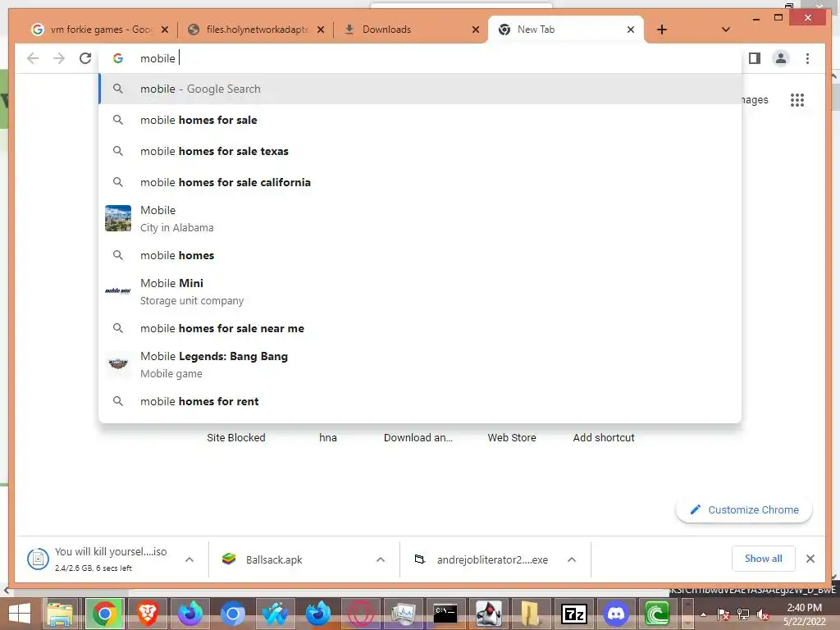Viewport: 840px width, 630px height.
Task: Select 'mobile homes' suggestion
Action: 421,255
